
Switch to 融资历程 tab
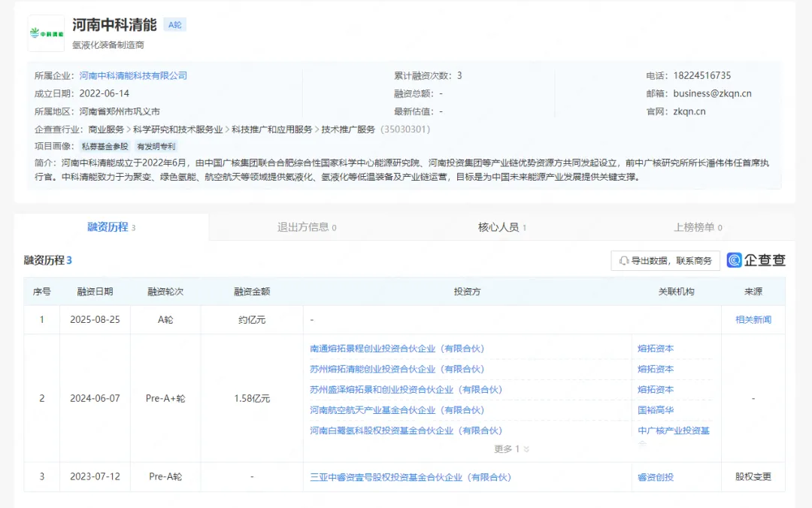coord(111,227)
